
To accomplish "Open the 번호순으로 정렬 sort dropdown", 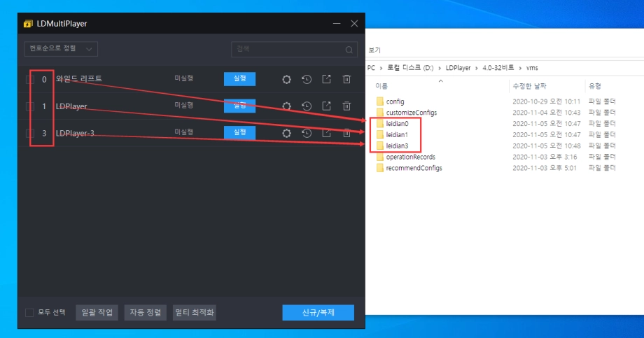I will (x=61, y=49).
